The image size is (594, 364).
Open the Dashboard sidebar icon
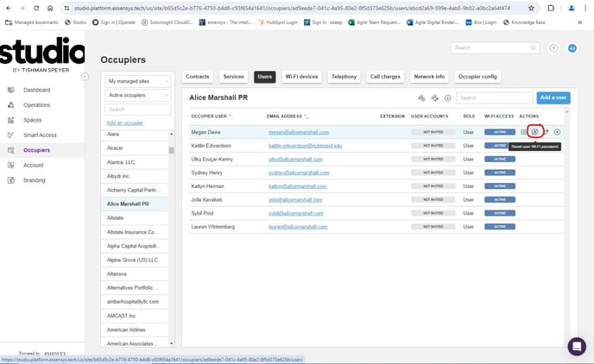click(x=11, y=90)
